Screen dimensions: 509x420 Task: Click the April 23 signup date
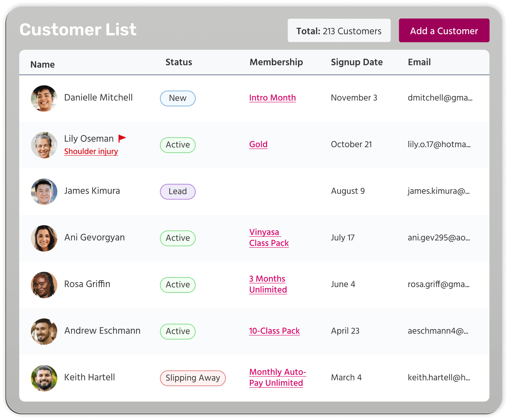345,331
